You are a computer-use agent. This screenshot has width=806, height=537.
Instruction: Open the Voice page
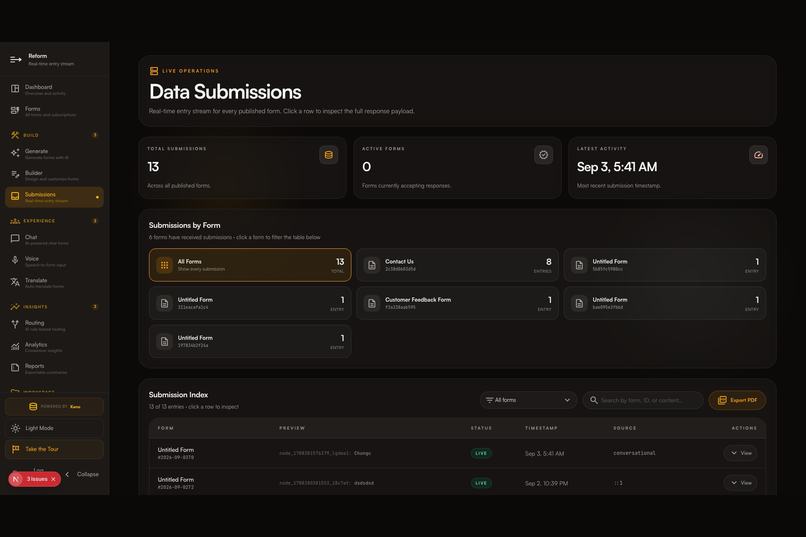click(x=54, y=261)
